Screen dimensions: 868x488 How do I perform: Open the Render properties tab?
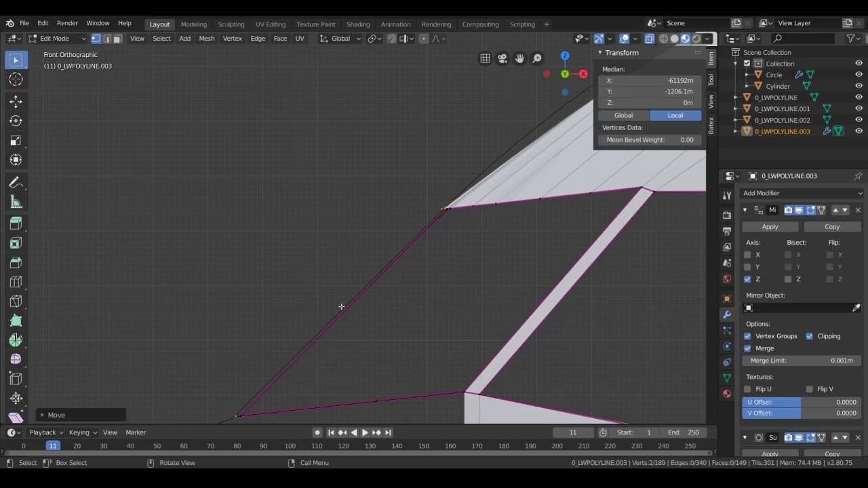tap(727, 216)
